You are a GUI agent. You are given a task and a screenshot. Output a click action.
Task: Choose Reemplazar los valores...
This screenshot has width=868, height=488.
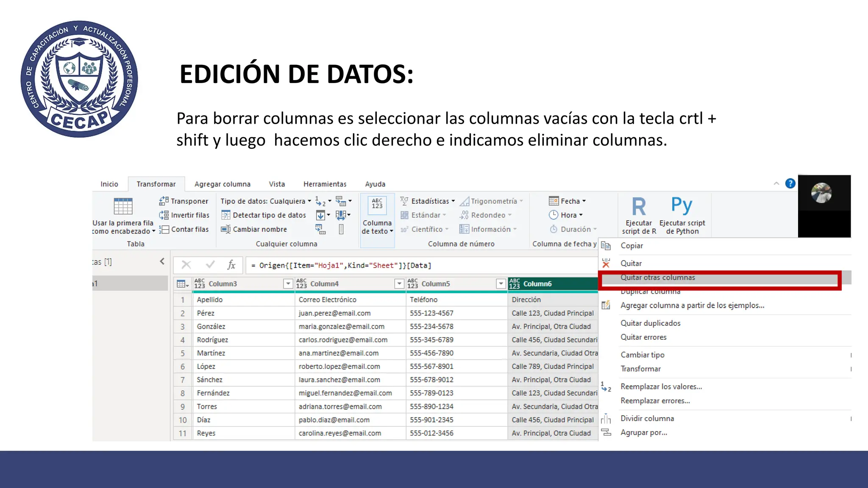tap(725, 387)
